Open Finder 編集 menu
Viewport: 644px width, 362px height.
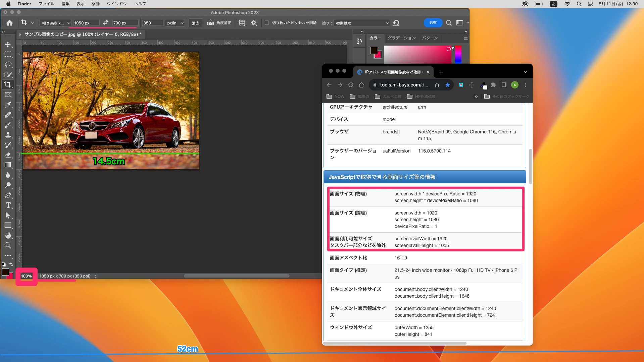point(65,4)
